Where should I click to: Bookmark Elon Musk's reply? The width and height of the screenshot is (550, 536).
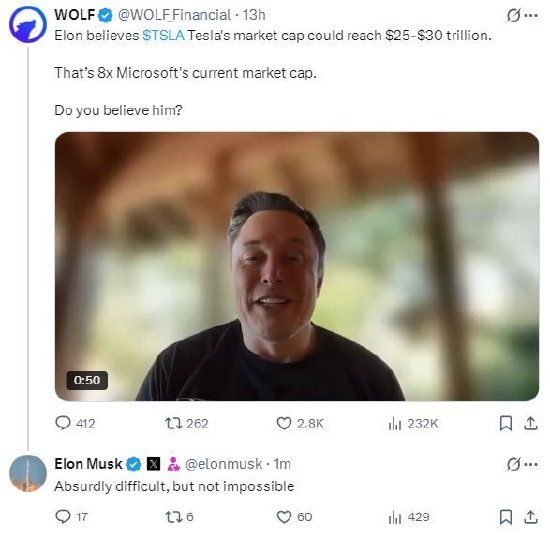(x=506, y=517)
